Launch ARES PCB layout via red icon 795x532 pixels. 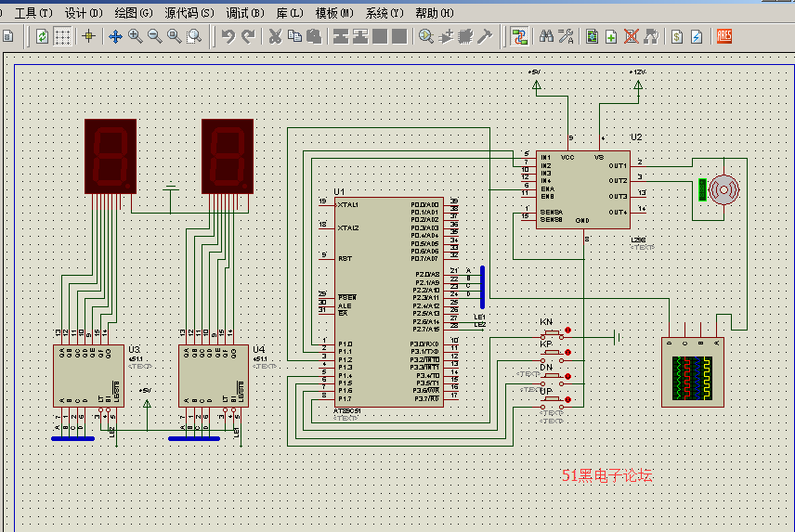click(724, 36)
